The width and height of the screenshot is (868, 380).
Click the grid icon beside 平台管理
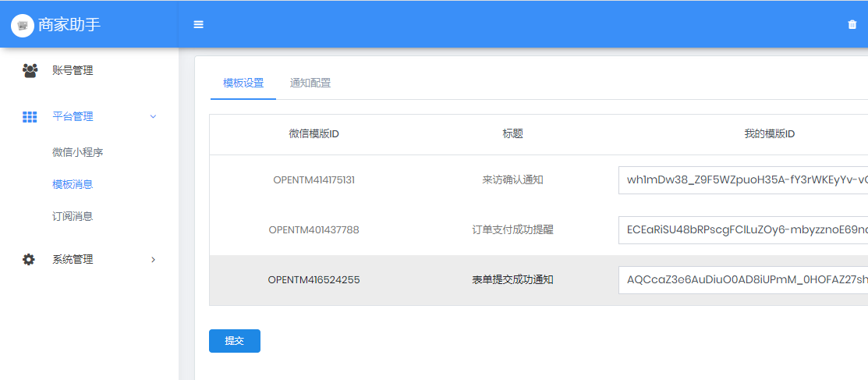click(x=30, y=117)
